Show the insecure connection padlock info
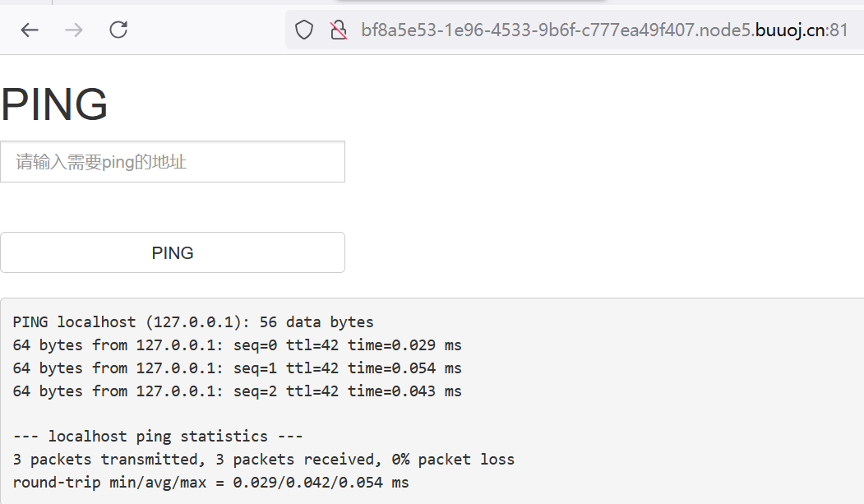Screen dimensions: 864x504 tap(339, 30)
